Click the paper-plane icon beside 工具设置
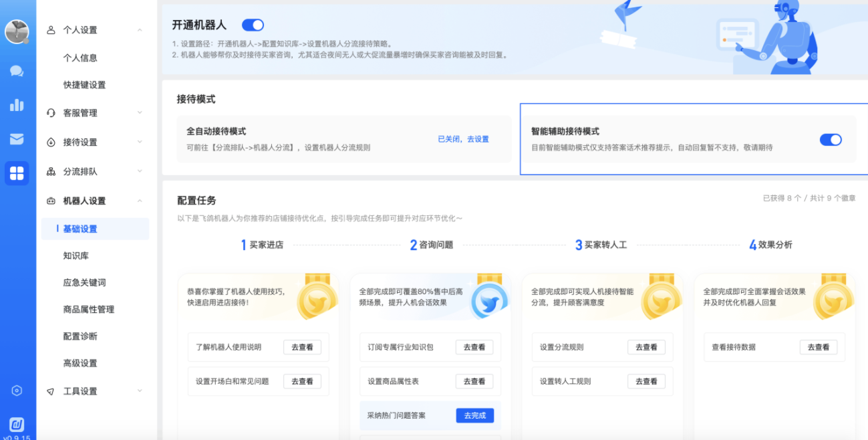This screenshot has width=868, height=440. [x=51, y=391]
